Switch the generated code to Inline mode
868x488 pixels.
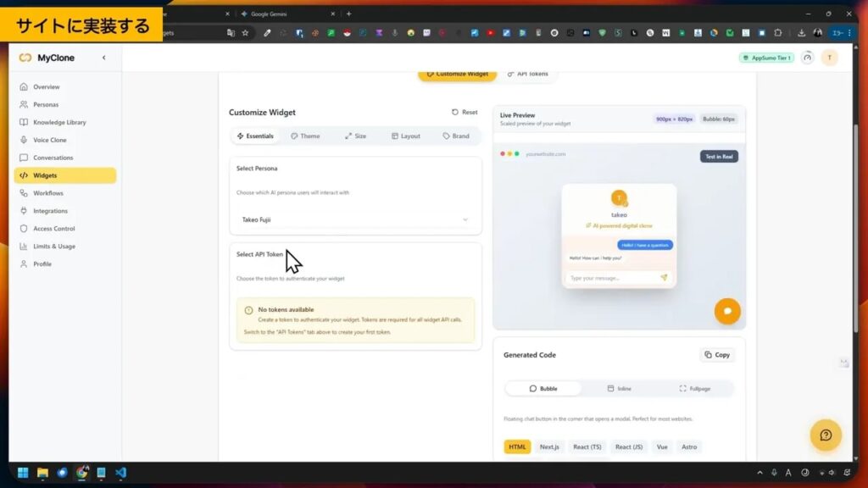coord(620,388)
